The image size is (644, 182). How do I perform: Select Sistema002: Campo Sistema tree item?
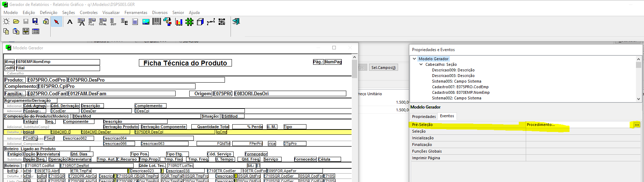coord(457,98)
